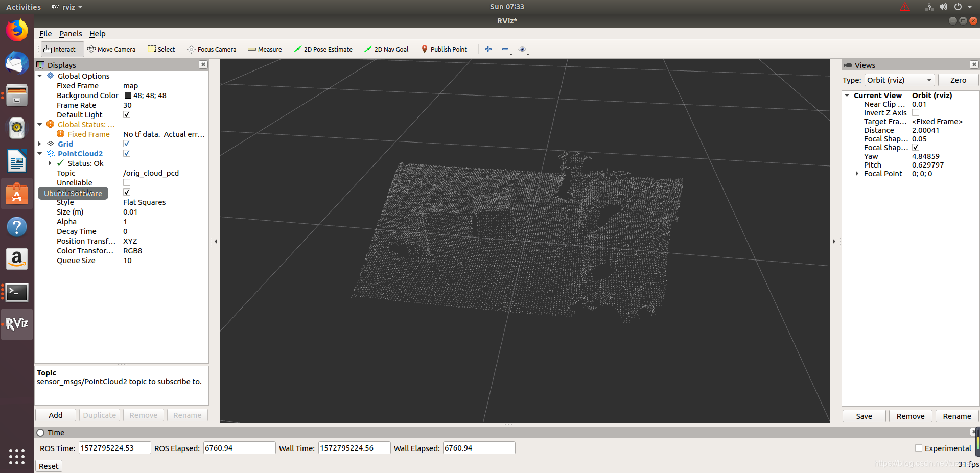Click the Wall Elapsed field

coord(479,448)
